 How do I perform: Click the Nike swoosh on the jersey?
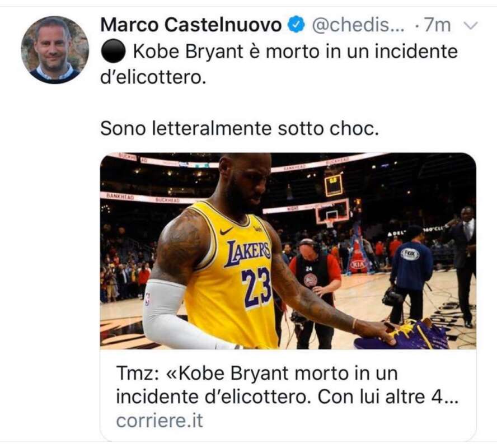[x=227, y=230]
